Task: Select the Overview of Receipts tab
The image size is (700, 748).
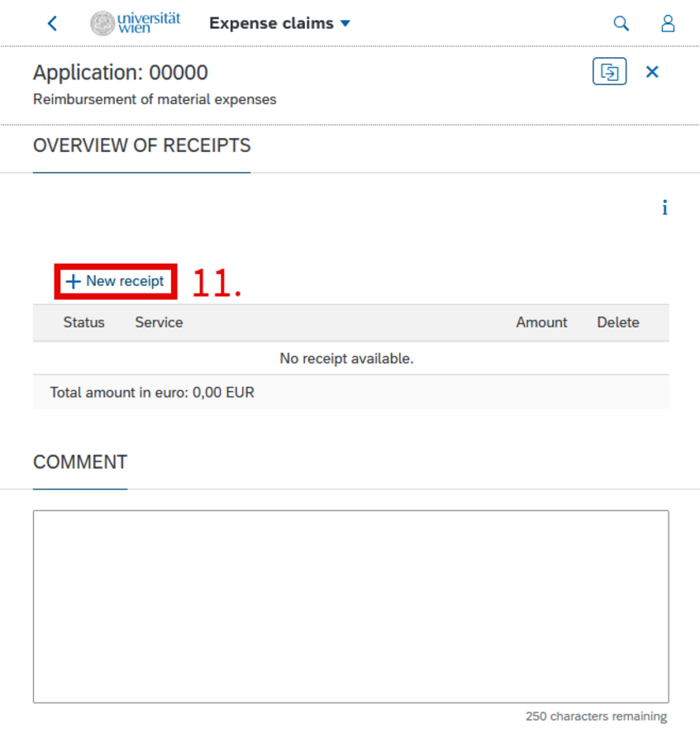Action: [x=141, y=146]
